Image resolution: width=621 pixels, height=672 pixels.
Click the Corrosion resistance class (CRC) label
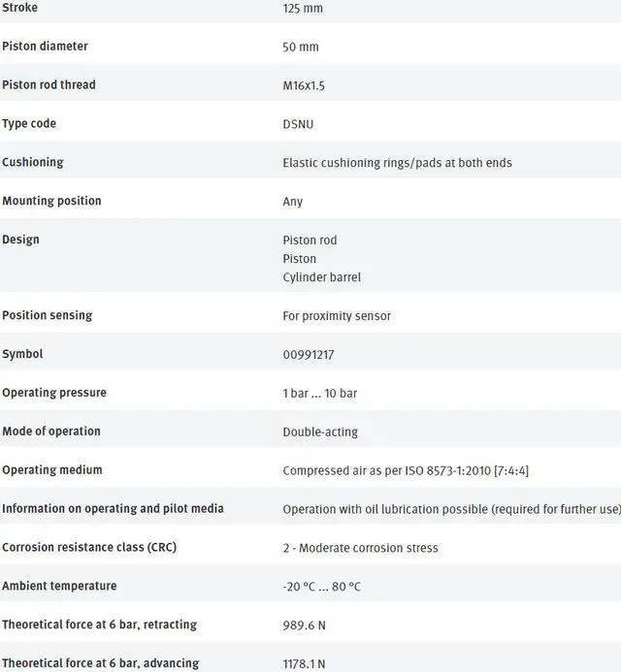(x=88, y=548)
